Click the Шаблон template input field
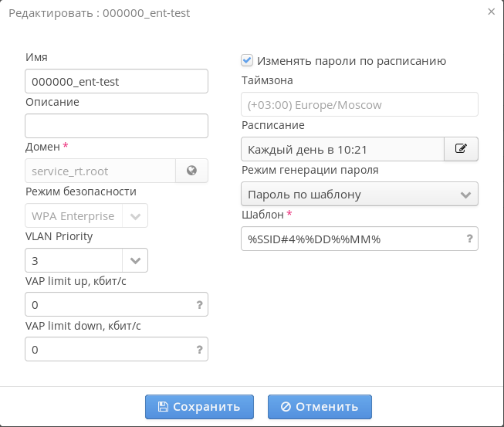 click(x=351, y=239)
